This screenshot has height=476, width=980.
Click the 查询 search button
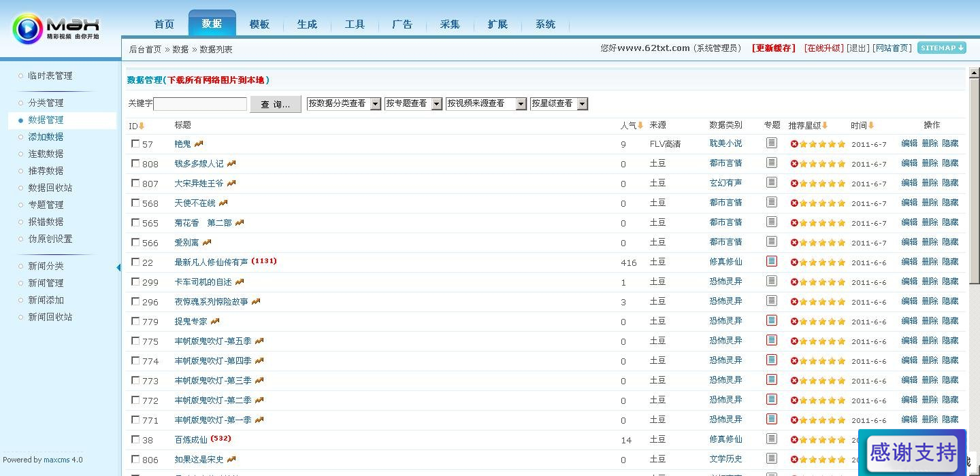tap(275, 104)
